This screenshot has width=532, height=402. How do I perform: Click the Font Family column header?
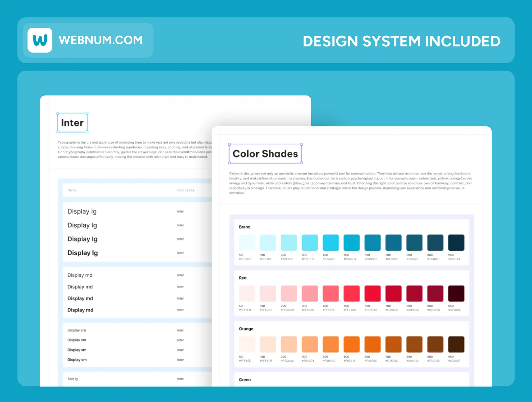(x=186, y=190)
